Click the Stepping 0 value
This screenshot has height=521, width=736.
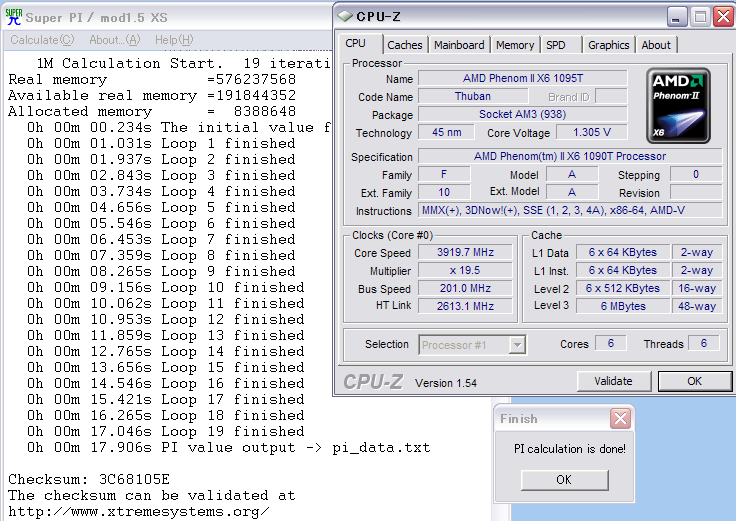tap(696, 174)
